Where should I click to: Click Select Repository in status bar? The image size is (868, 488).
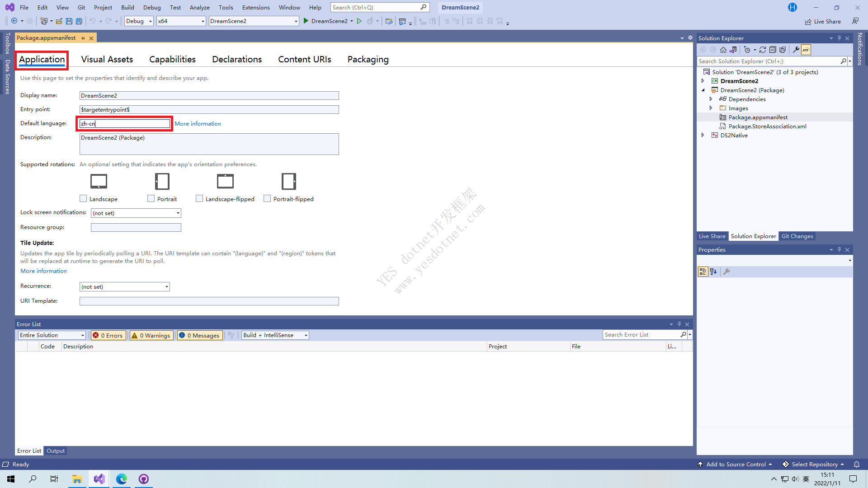(813, 465)
